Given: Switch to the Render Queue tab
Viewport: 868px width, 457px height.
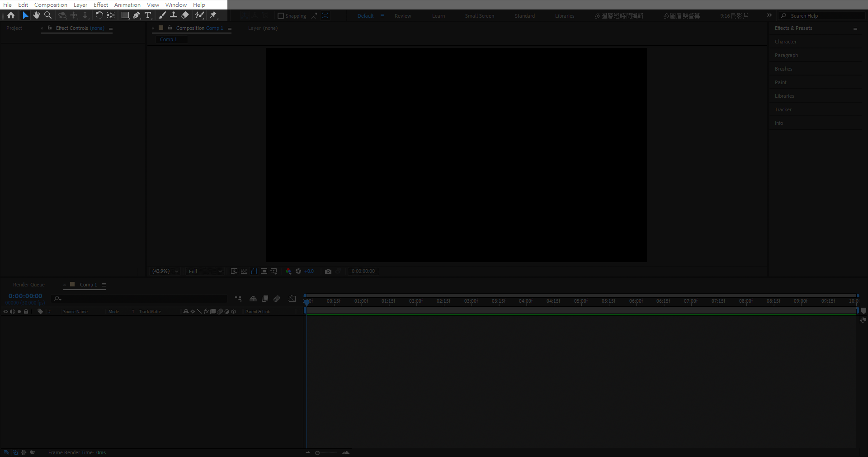Looking at the screenshot, I should 29,285.
